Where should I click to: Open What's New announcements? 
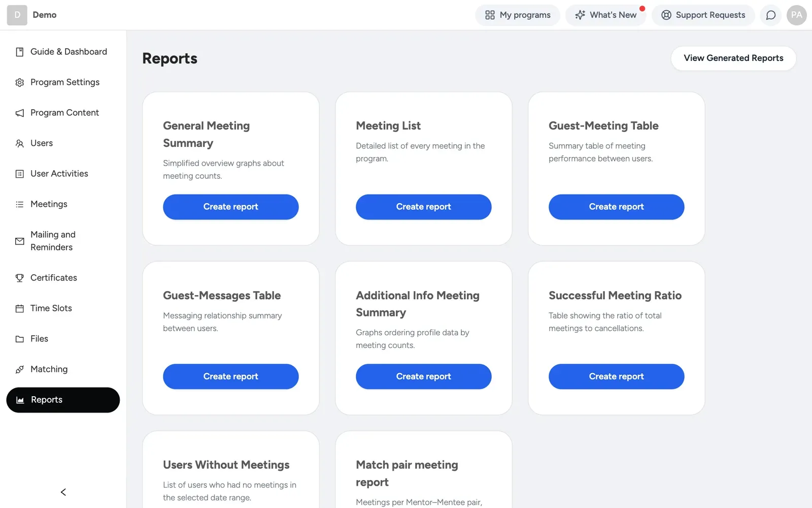pyautogui.click(x=606, y=15)
